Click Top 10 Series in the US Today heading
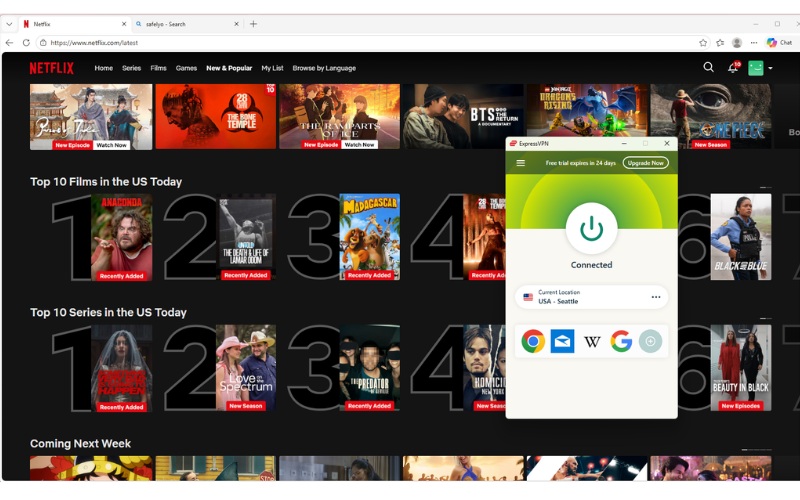 [x=108, y=312]
